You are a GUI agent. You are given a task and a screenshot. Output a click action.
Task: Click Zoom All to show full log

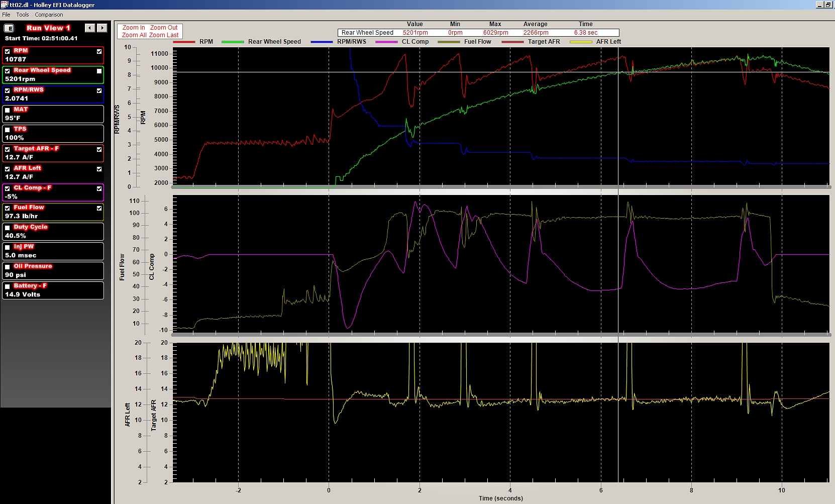point(134,35)
